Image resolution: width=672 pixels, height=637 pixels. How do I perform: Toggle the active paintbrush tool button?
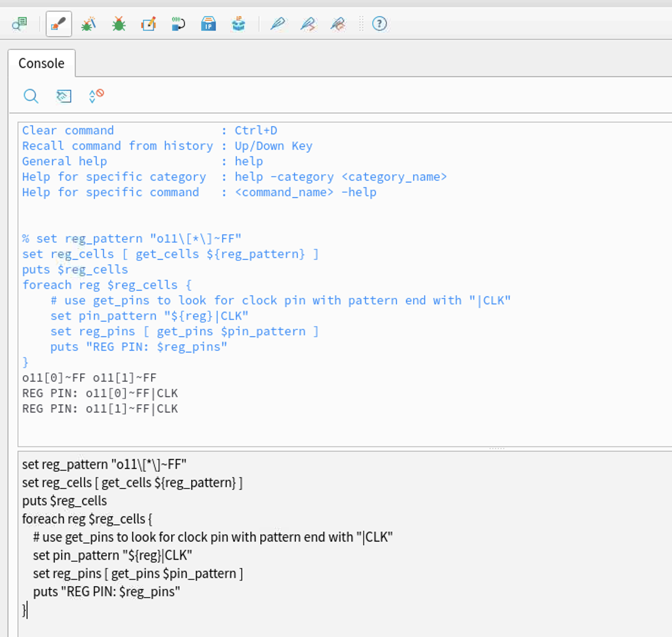(x=58, y=24)
